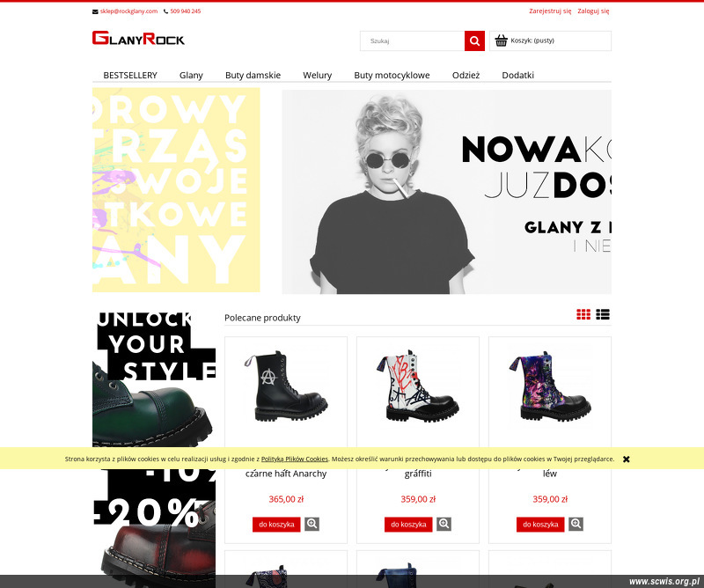Quick view the graffiti boots with magnifier

pos(444,525)
